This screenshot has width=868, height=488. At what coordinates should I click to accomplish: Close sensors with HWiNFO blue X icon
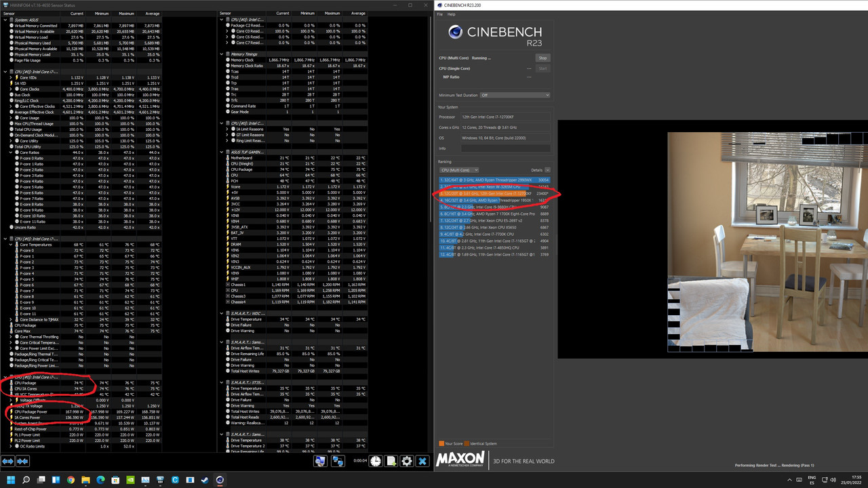coord(422,461)
